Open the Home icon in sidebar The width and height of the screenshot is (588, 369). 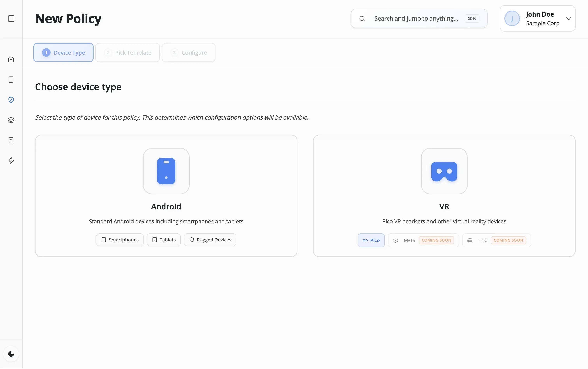(11, 59)
